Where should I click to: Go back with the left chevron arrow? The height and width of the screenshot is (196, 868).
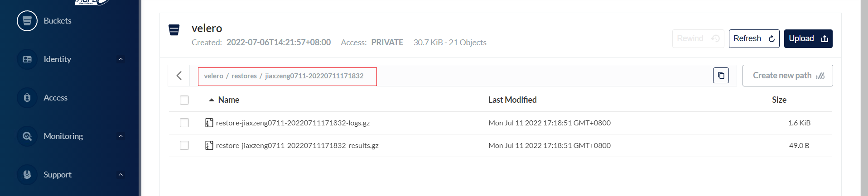tap(179, 76)
